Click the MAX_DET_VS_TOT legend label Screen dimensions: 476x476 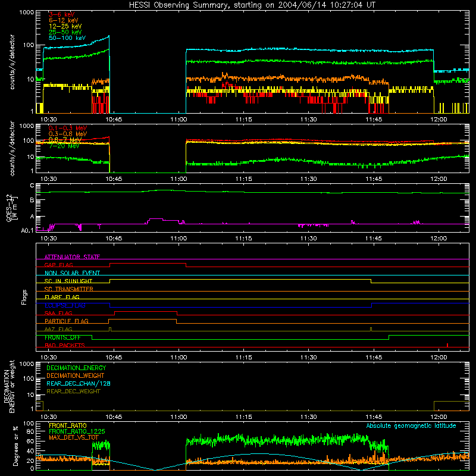74,437
